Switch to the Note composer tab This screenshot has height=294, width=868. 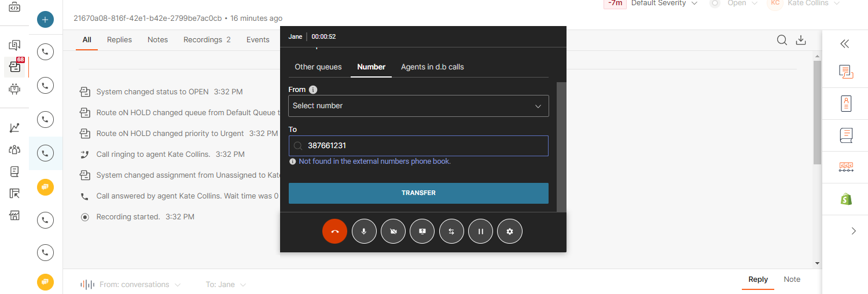pyautogui.click(x=792, y=280)
